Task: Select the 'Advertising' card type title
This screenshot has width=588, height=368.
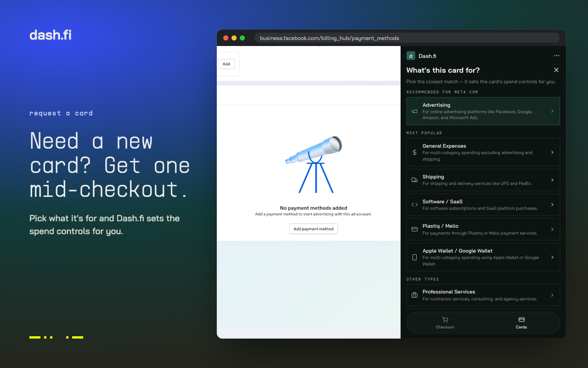Action: click(436, 105)
